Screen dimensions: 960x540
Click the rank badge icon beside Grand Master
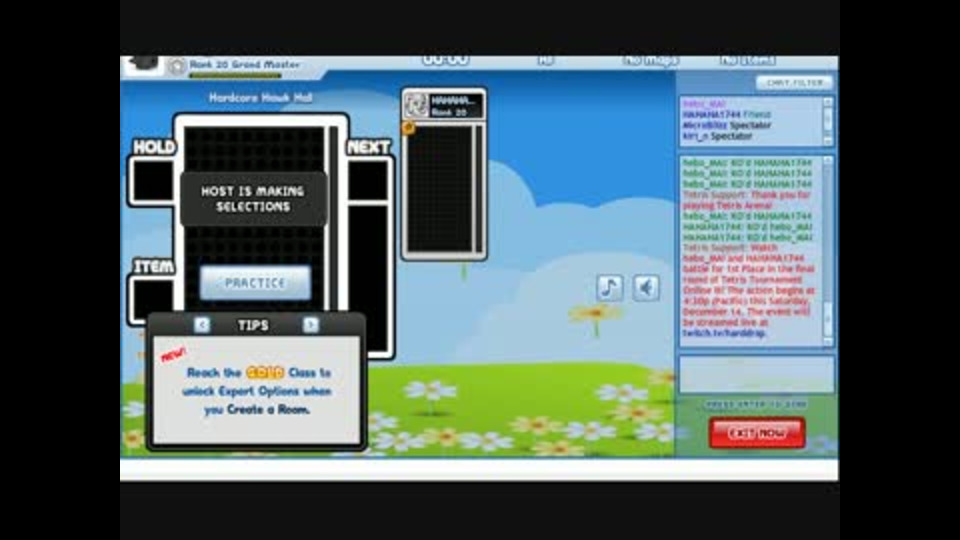(177, 66)
